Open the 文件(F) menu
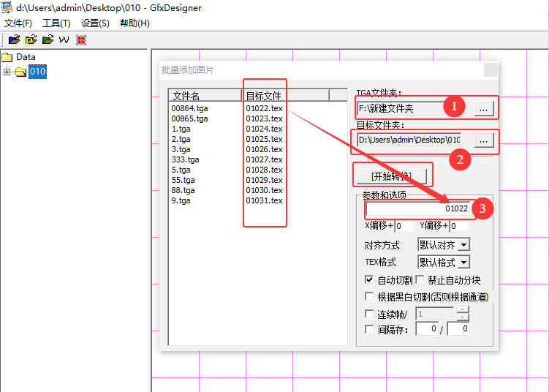549x392 pixels. (18, 23)
